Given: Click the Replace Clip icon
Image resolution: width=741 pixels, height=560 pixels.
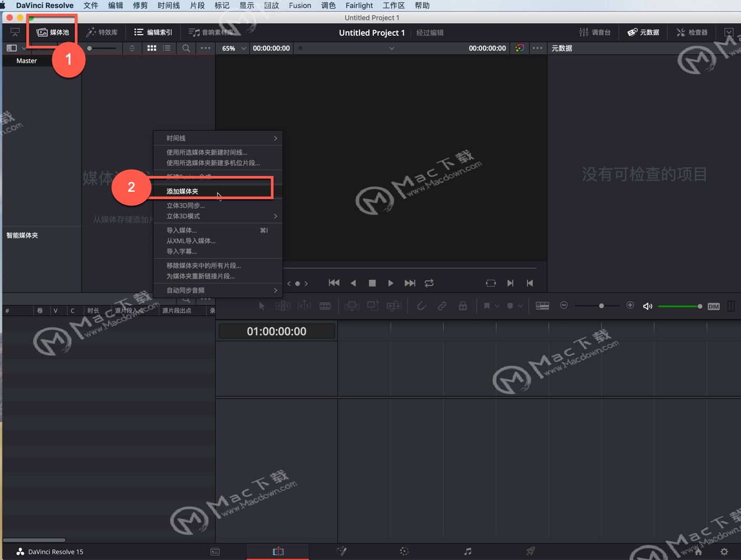Looking at the screenshot, I should click(x=394, y=306).
